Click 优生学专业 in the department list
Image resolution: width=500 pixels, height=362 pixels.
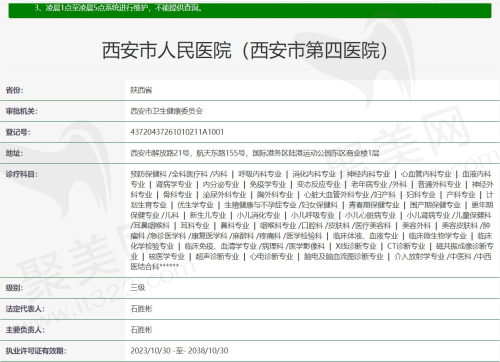pos(195,205)
